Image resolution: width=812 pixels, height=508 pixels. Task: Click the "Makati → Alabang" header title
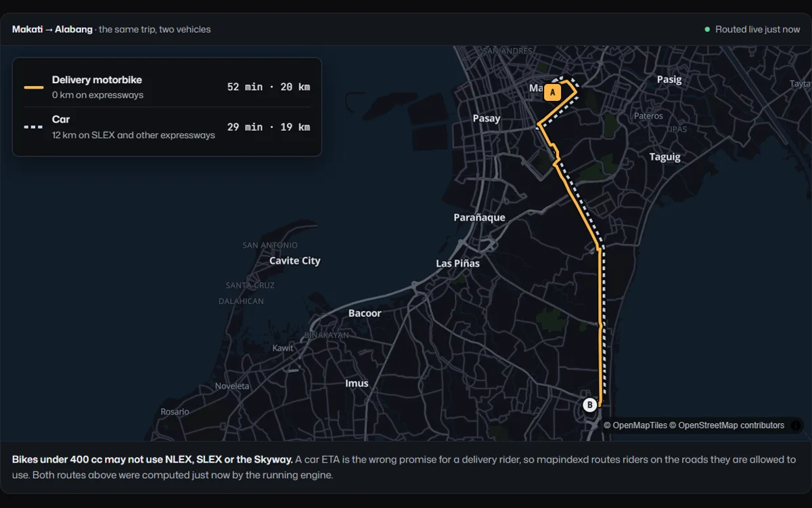click(52, 29)
